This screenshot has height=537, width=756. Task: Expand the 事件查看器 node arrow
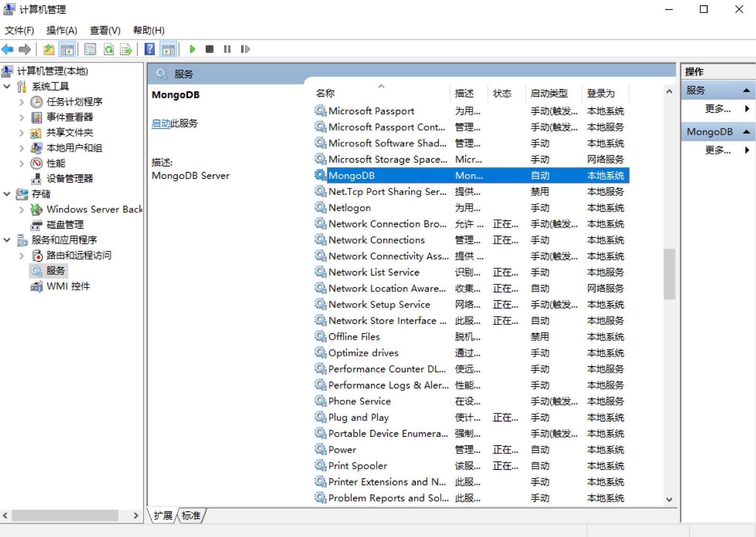(x=22, y=117)
